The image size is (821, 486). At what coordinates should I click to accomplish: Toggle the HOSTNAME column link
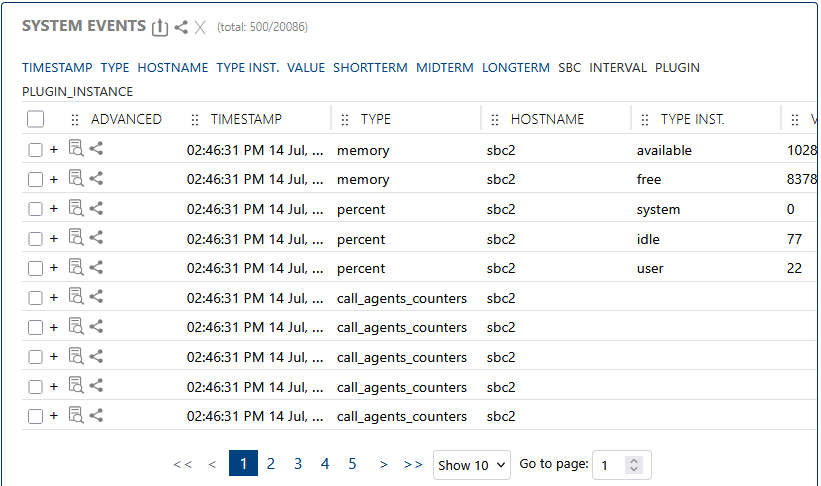click(173, 68)
